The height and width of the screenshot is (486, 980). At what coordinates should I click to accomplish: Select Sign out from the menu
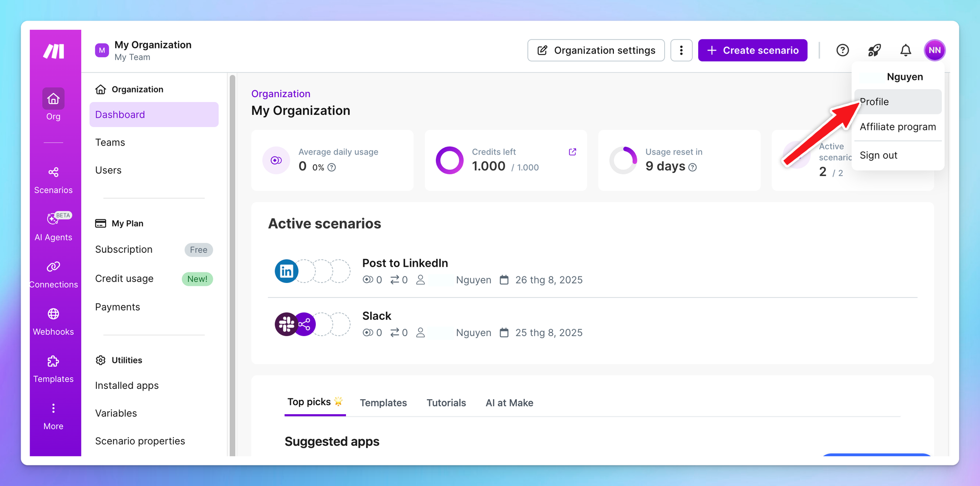coord(898,155)
